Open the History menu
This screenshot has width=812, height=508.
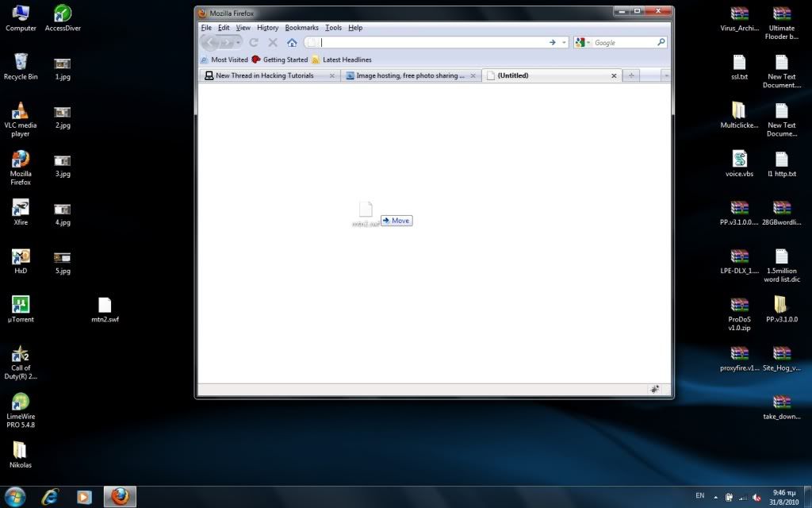click(268, 28)
